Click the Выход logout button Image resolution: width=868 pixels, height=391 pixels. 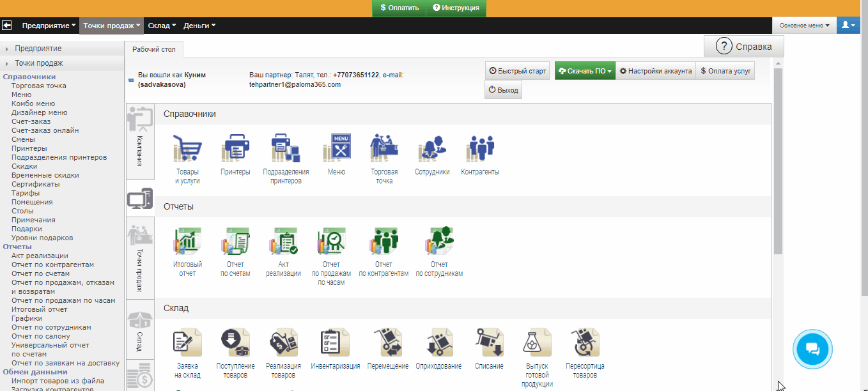[503, 90]
